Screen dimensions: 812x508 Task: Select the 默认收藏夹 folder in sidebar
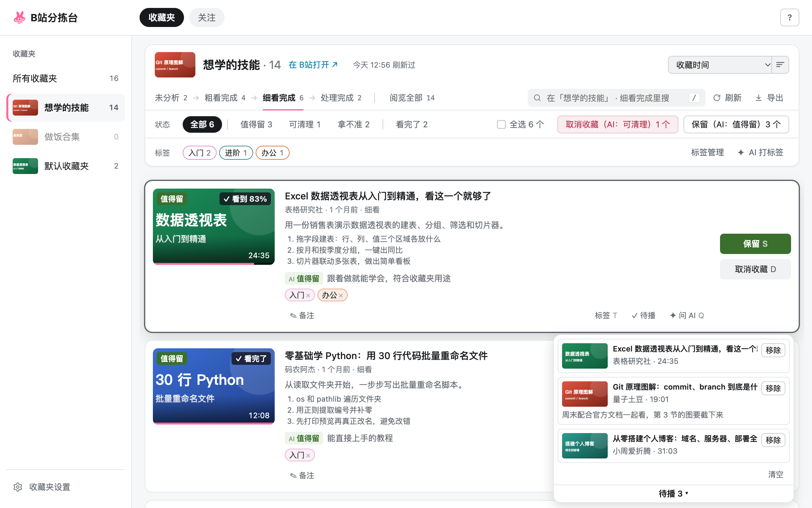pyautogui.click(x=66, y=166)
